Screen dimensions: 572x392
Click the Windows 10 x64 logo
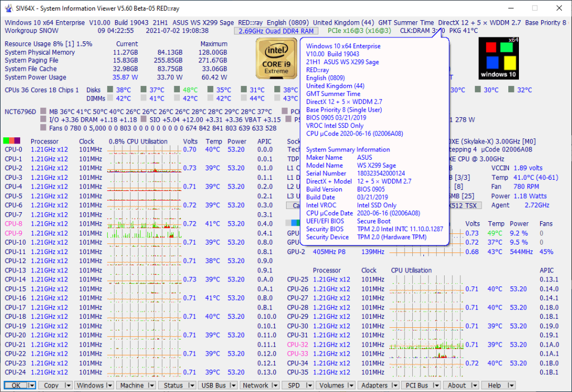pos(498,58)
